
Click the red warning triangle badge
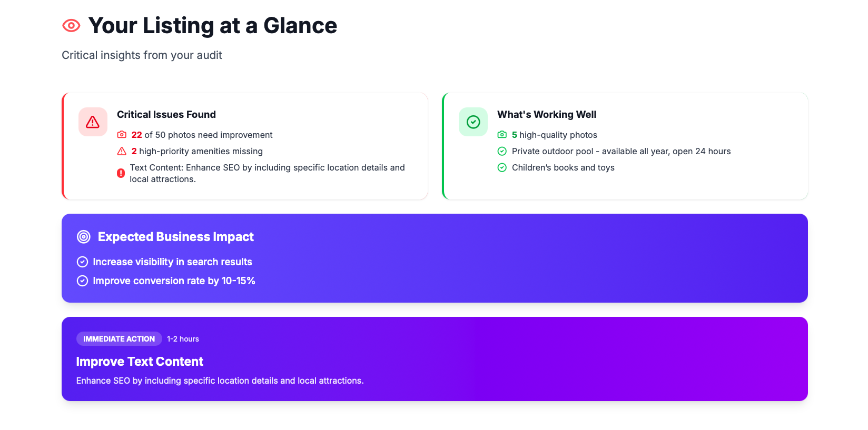[x=93, y=122]
